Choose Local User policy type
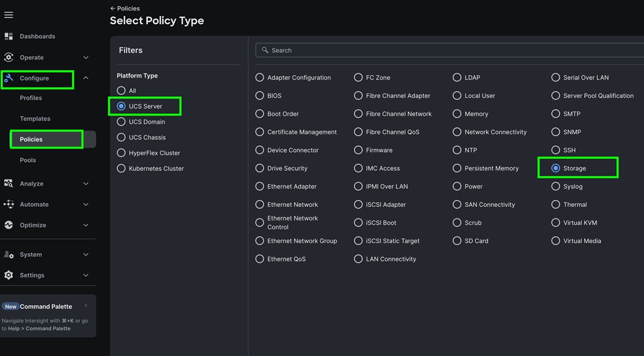 click(x=457, y=95)
